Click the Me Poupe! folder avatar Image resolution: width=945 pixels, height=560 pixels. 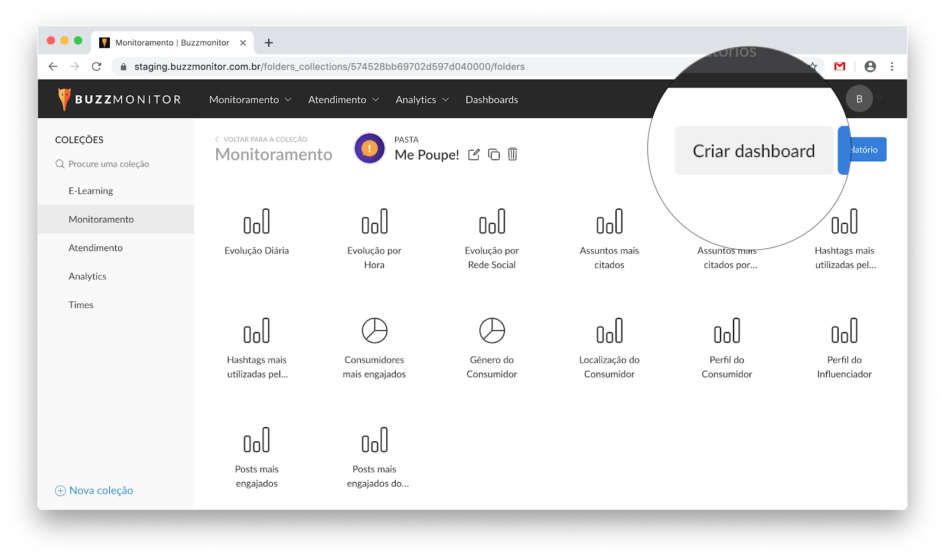(370, 148)
